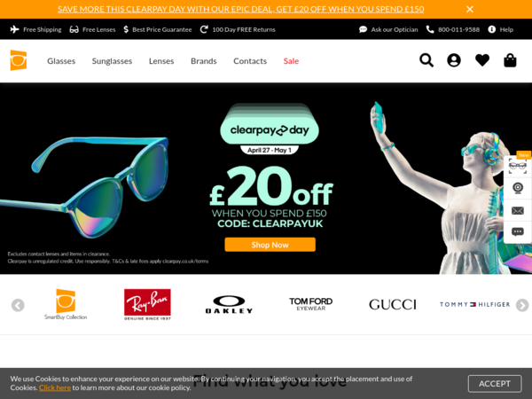The width and height of the screenshot is (532, 399).
Task: Open the account profile icon
Action: (x=454, y=60)
